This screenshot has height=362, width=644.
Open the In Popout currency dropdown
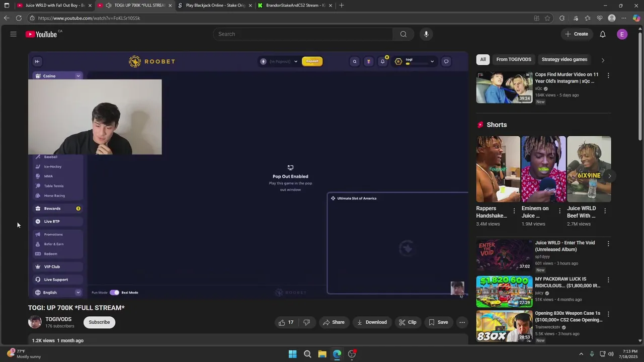[295, 61]
